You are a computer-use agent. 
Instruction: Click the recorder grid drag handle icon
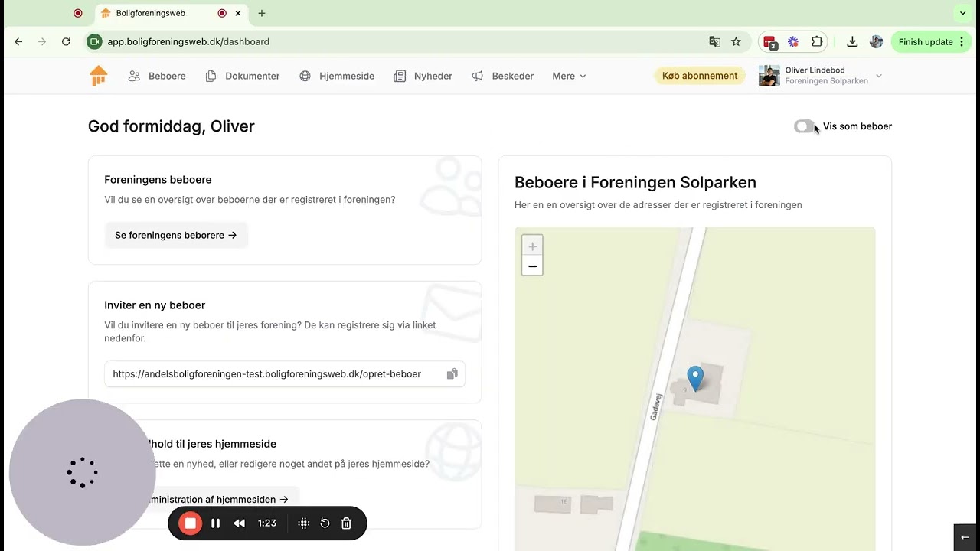(x=303, y=523)
